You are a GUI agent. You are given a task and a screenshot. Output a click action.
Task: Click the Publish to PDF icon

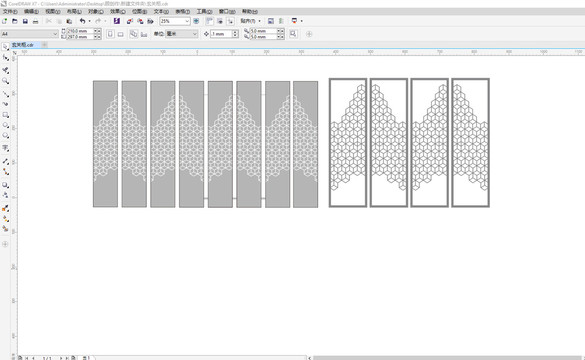pos(150,21)
